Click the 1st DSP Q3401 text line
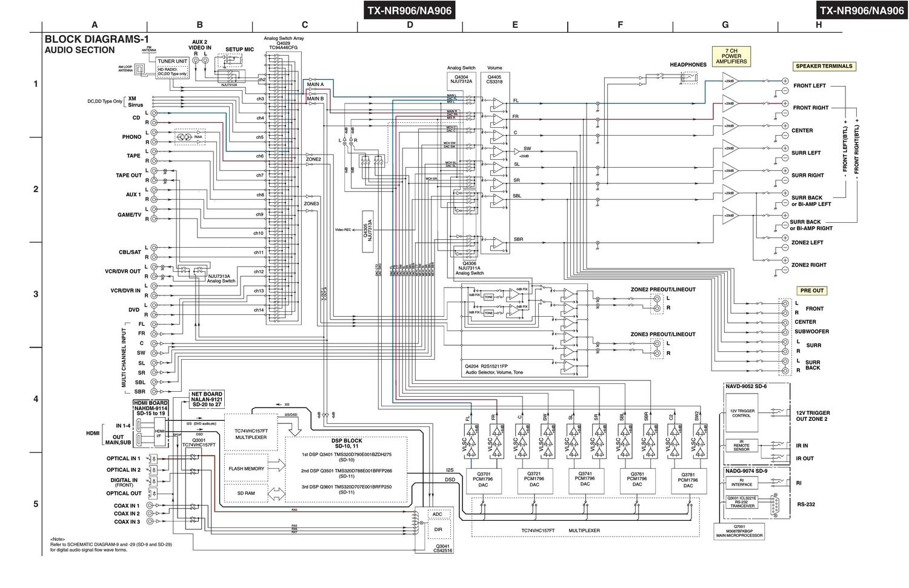Screen dimensions: 909x588 [347, 454]
